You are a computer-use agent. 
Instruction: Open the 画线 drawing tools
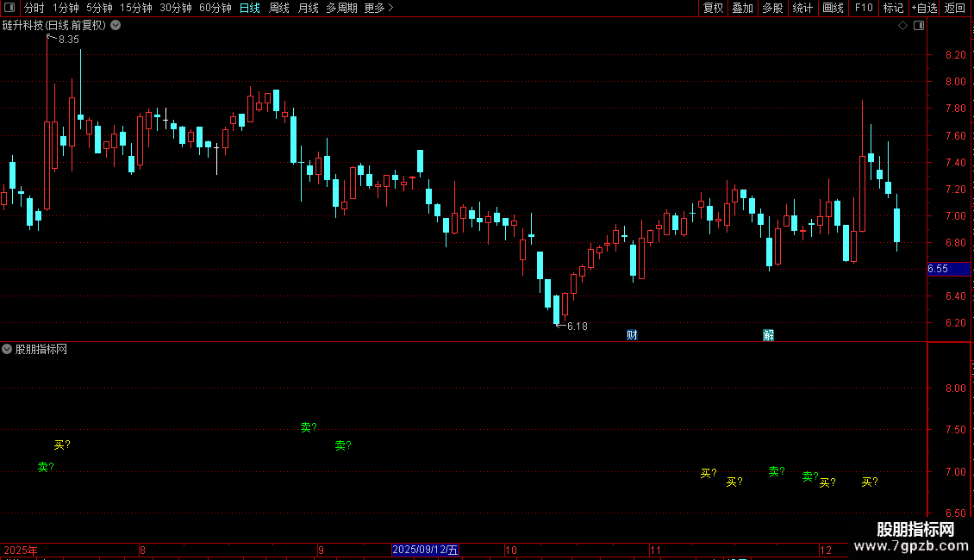click(x=833, y=8)
